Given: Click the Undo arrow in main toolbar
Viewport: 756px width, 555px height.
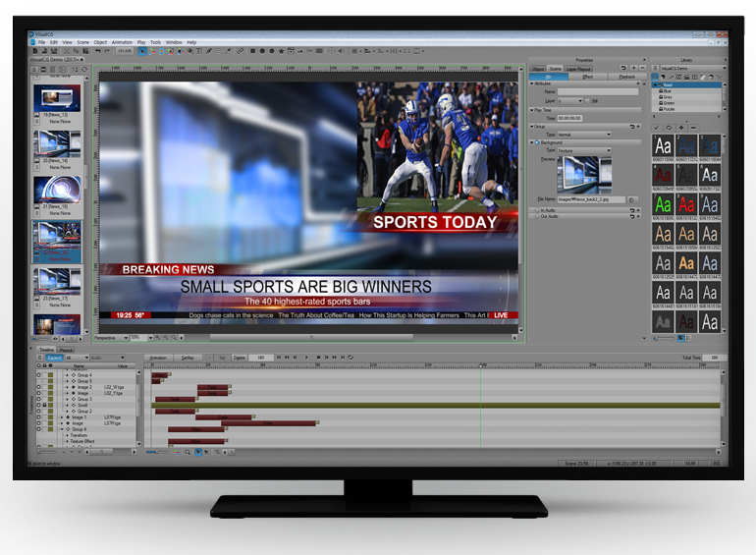Looking at the screenshot, I should point(98,51).
